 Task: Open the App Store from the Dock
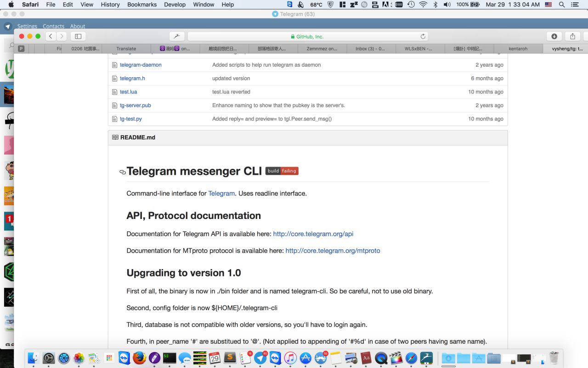[305, 358]
